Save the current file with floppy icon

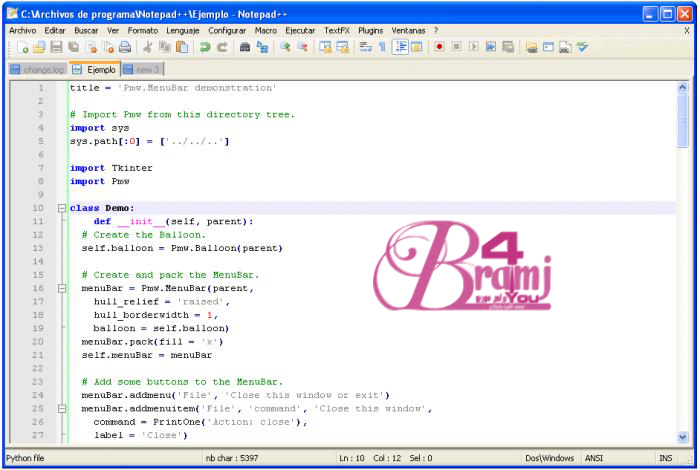click(56, 47)
